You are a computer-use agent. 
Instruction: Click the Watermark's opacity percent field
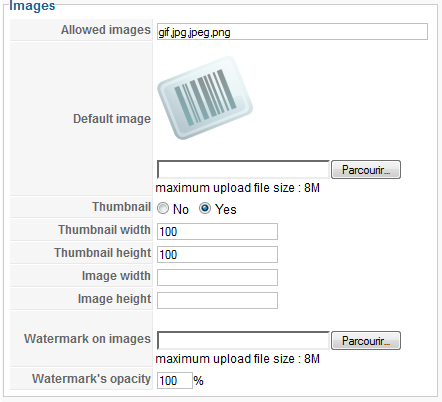175,380
